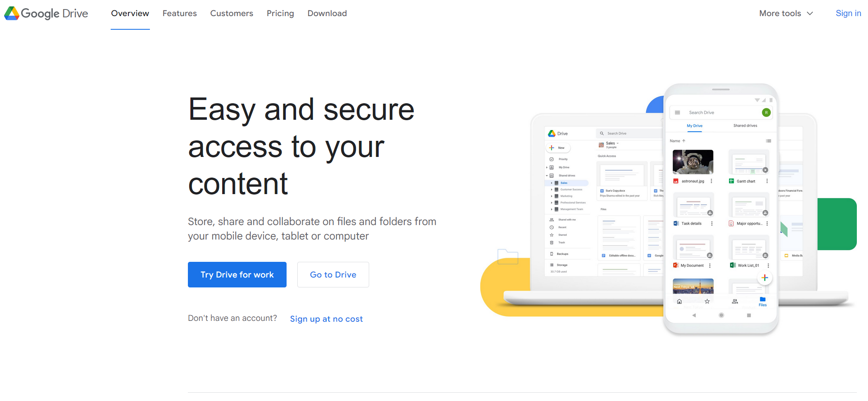The image size is (868, 401).
Task: Click the Go to Drive button
Action: pos(333,275)
